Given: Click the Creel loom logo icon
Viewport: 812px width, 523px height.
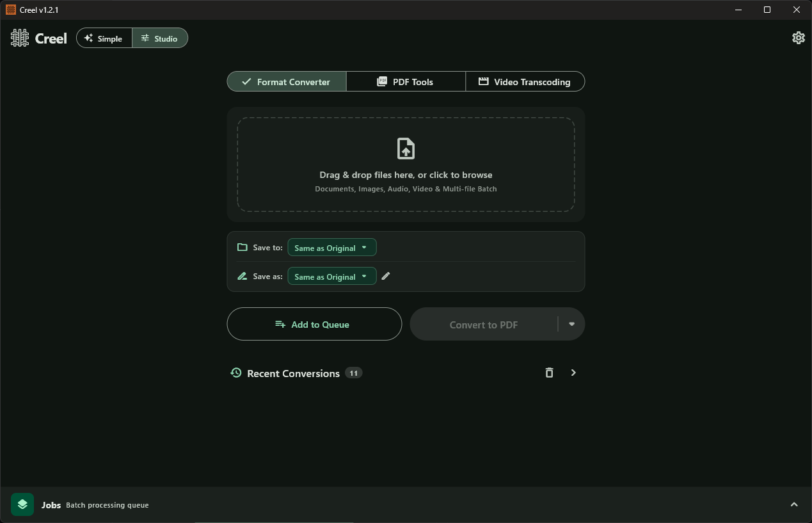Looking at the screenshot, I should [x=20, y=38].
